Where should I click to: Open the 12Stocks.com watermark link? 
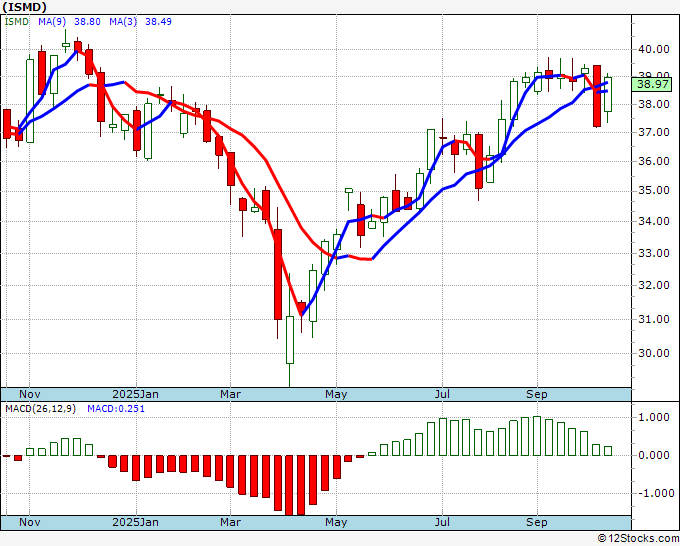coord(638,539)
